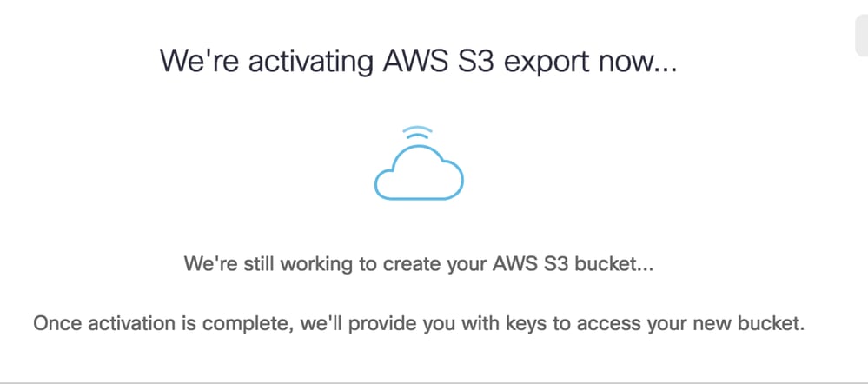Image resolution: width=868 pixels, height=384 pixels.
Task: Click the "Once activation is complete" message
Action: pyautogui.click(x=419, y=326)
